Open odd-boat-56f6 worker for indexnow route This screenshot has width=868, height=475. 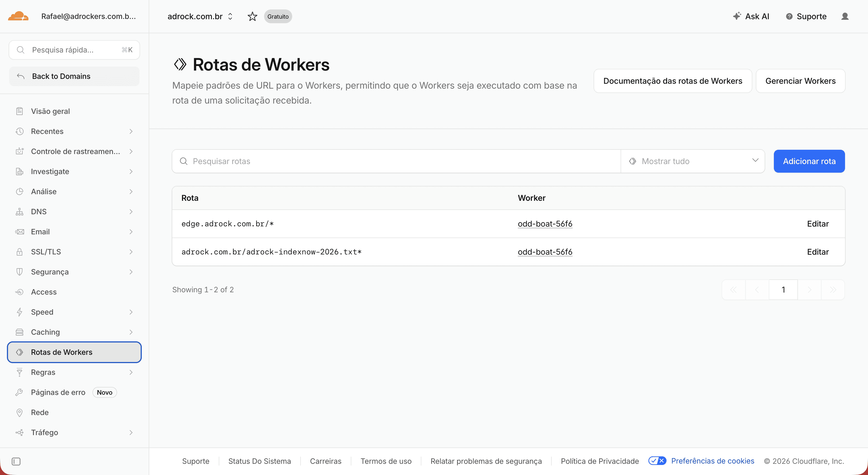[545, 252]
